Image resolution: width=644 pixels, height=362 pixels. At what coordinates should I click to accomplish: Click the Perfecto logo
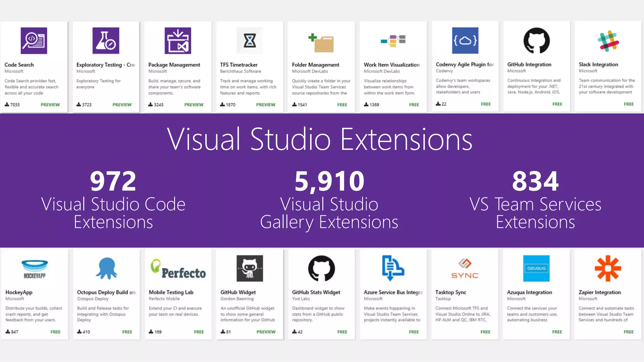pyautogui.click(x=178, y=269)
